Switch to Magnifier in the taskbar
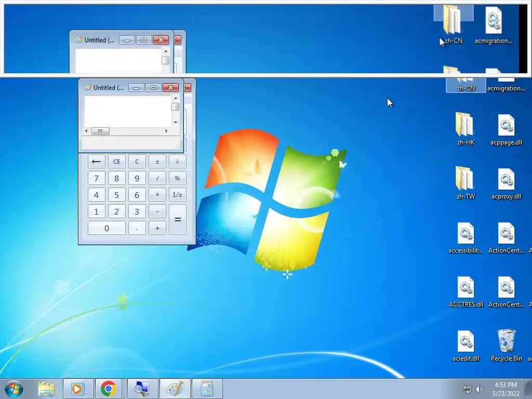532x399 pixels. pos(142,389)
